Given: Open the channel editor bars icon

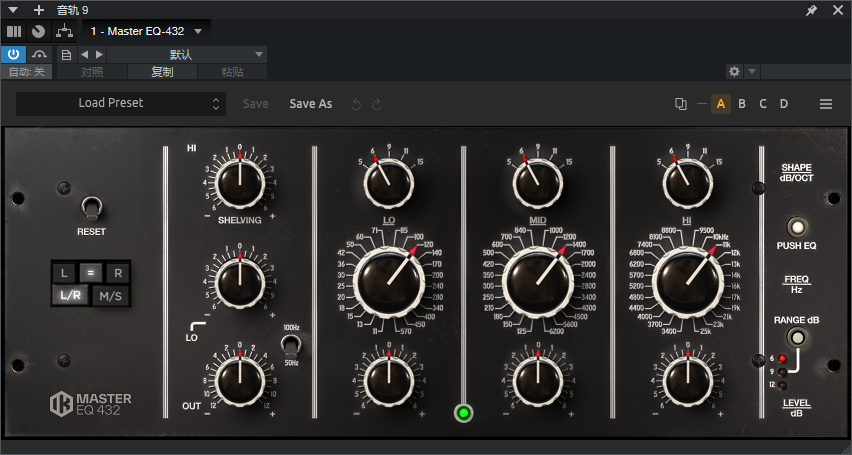Looking at the screenshot, I should 14,32.
